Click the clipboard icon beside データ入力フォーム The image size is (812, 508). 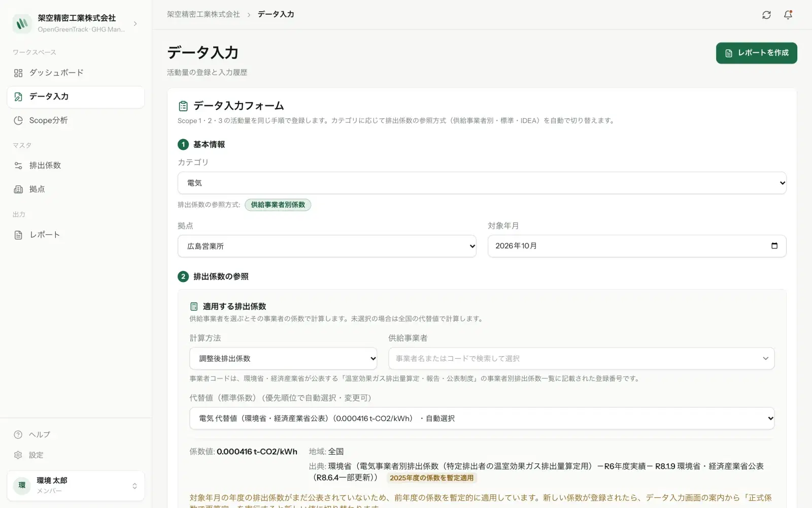click(183, 106)
